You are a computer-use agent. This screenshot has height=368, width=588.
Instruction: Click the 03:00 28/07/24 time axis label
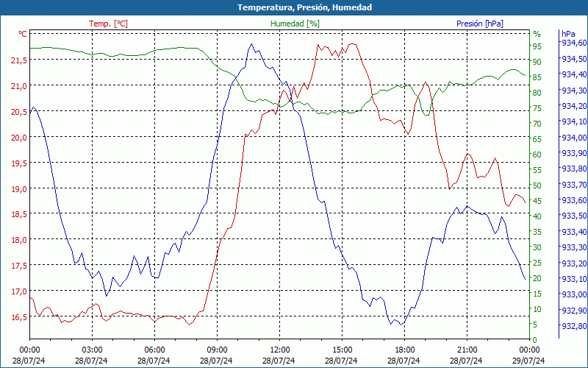point(92,355)
